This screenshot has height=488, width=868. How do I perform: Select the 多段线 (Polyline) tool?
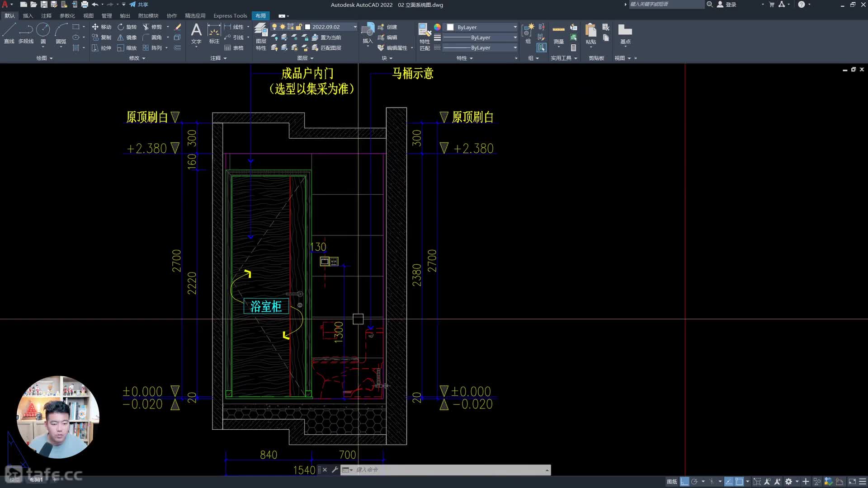26,33
